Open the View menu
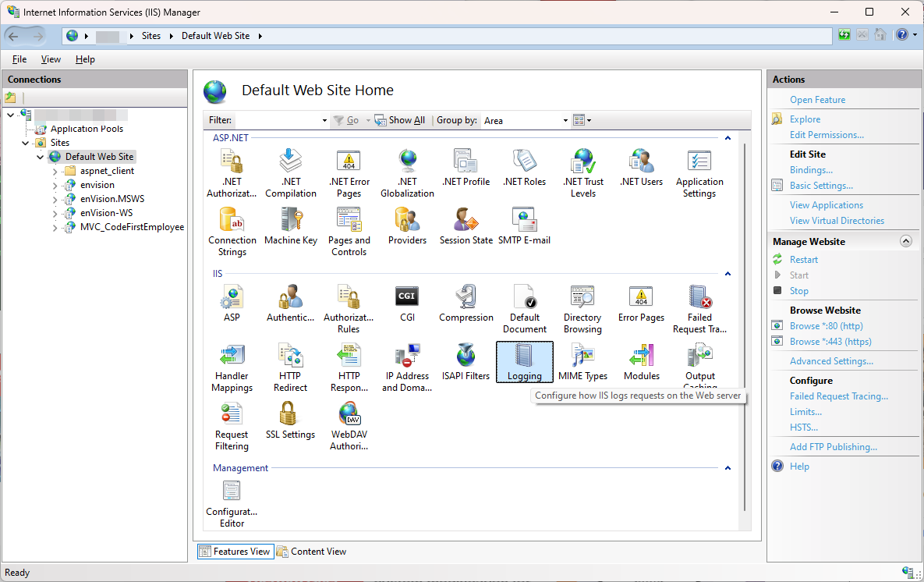This screenshot has width=924, height=582. [x=51, y=59]
